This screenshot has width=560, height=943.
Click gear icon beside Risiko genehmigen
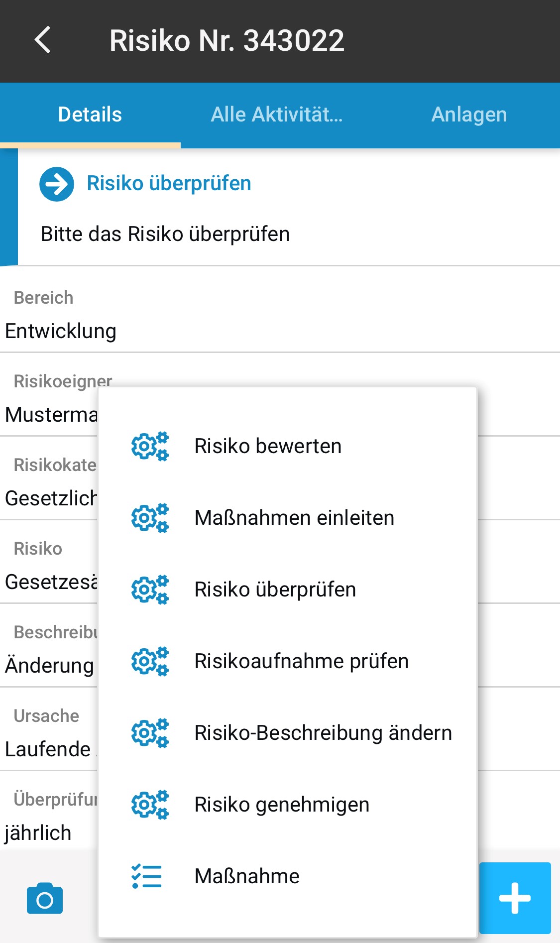pos(149,805)
